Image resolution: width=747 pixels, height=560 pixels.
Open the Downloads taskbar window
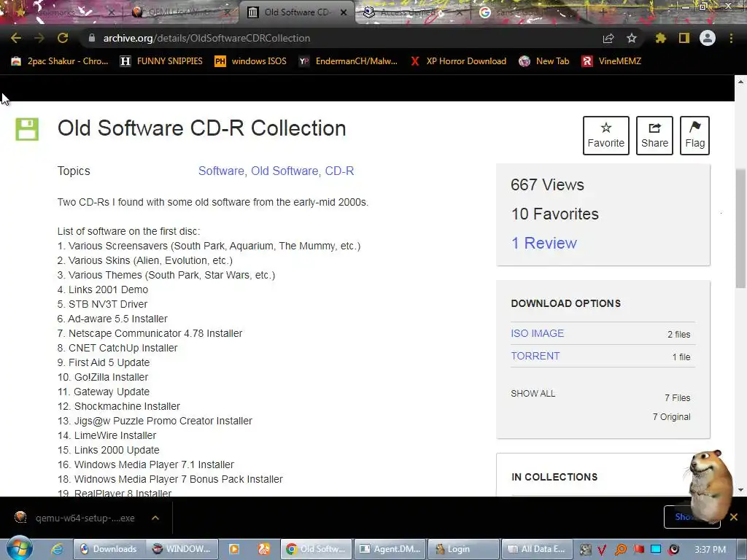coord(109,549)
